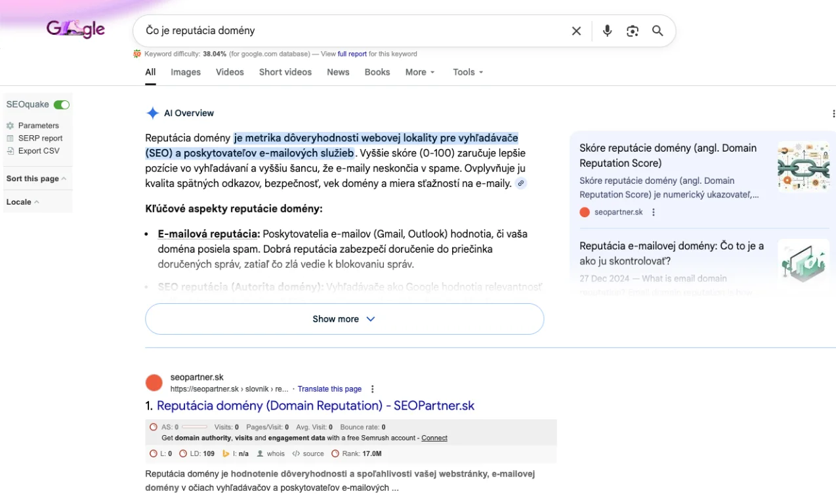
Task: Export results via Export CSV
Action: tap(38, 151)
